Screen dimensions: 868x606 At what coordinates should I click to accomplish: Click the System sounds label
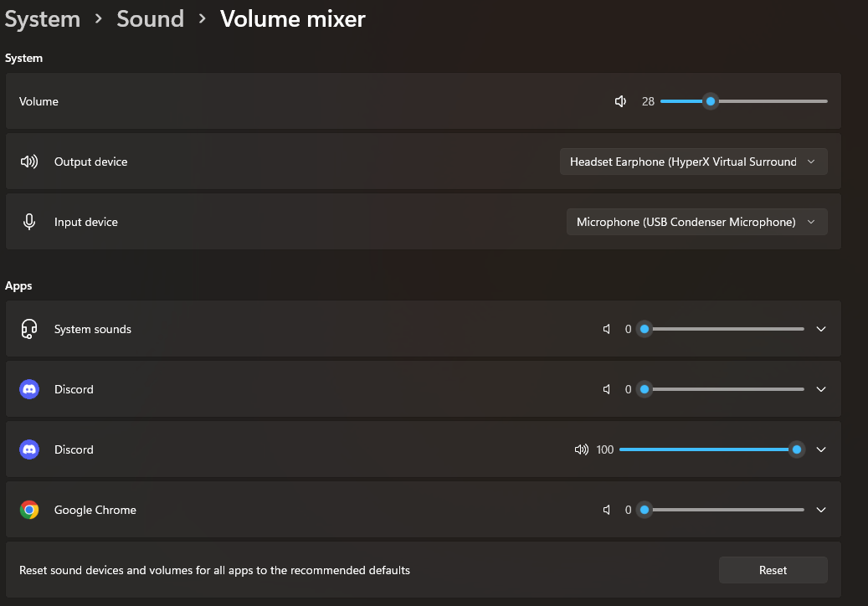92,329
